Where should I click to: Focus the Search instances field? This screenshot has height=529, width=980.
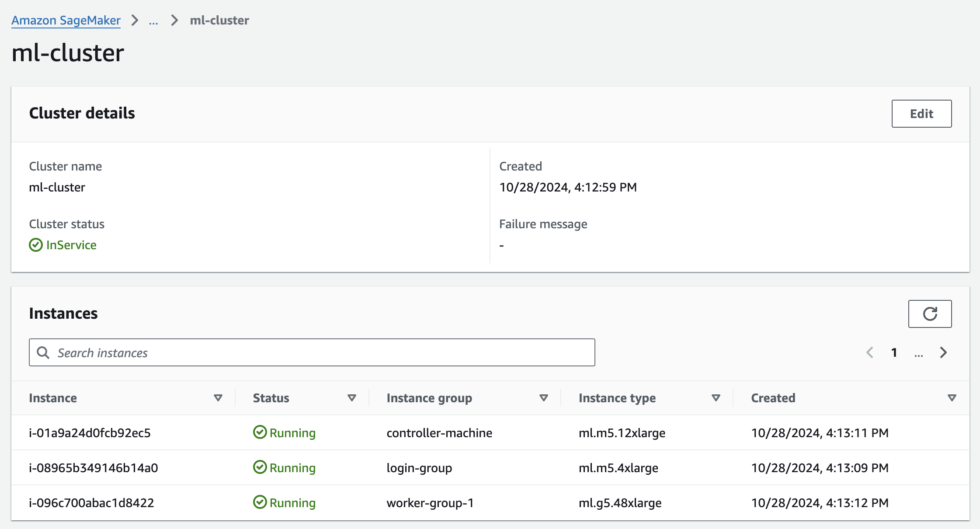tap(323, 352)
